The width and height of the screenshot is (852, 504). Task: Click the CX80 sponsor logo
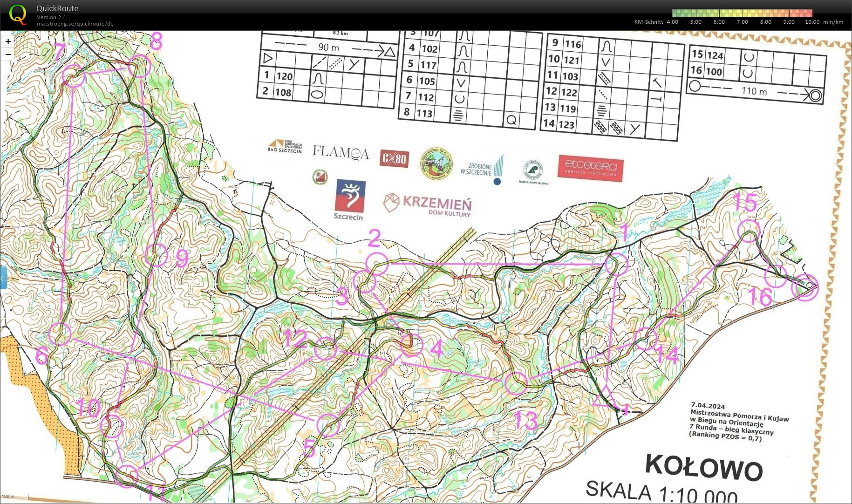click(x=394, y=159)
